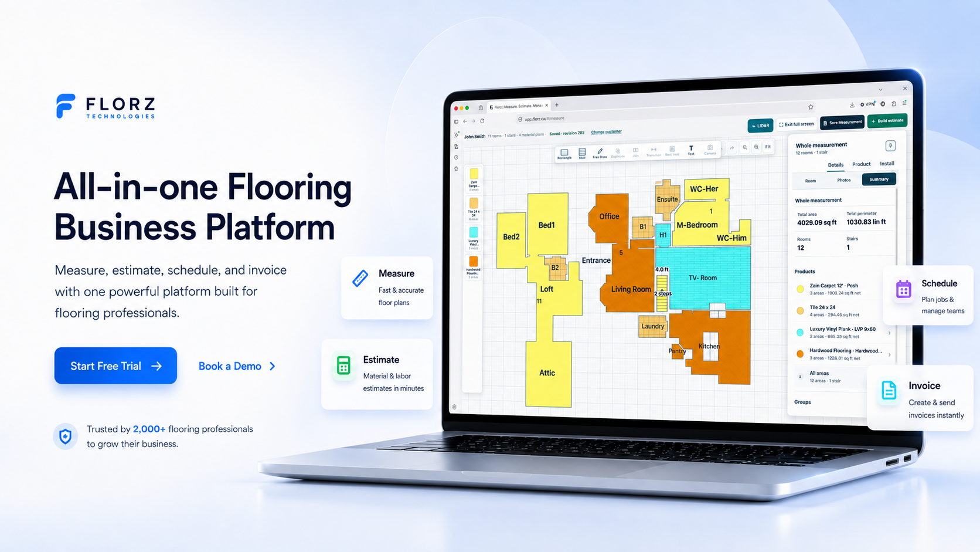Select the Text tool
980x552 pixels.
tap(691, 150)
